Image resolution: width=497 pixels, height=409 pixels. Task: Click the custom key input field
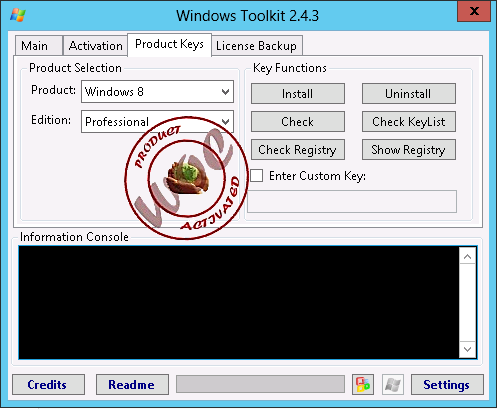click(352, 201)
